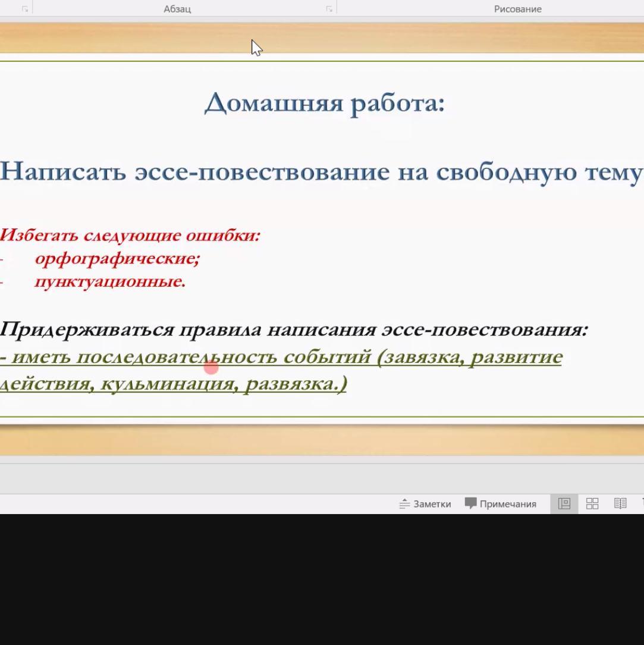Switch to Reading view icon

pos(620,503)
